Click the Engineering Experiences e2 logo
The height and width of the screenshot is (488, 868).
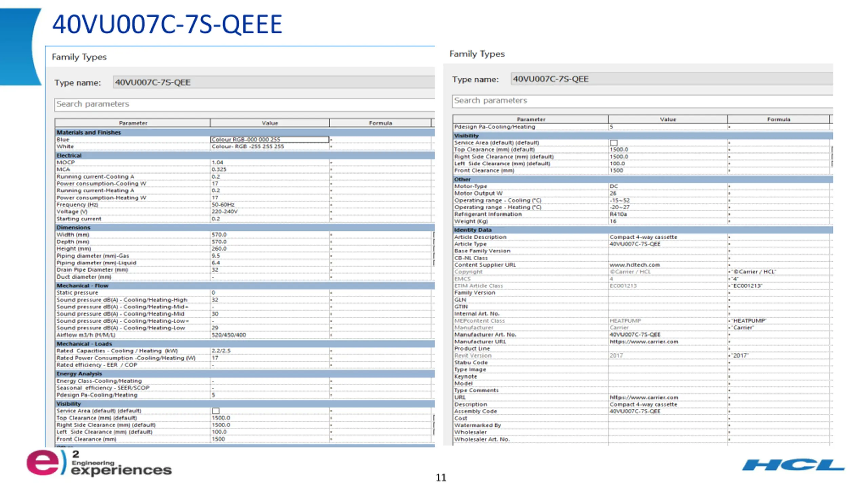click(x=99, y=463)
